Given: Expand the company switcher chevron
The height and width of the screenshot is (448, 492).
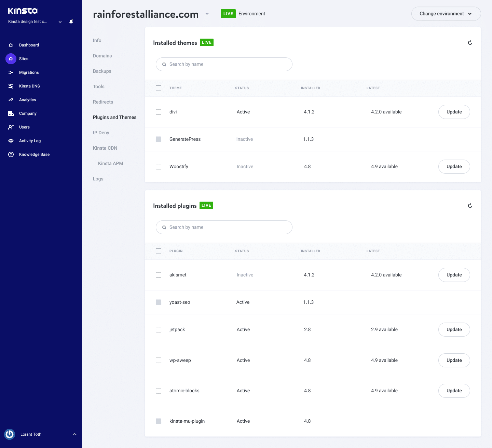Looking at the screenshot, I should (x=60, y=22).
